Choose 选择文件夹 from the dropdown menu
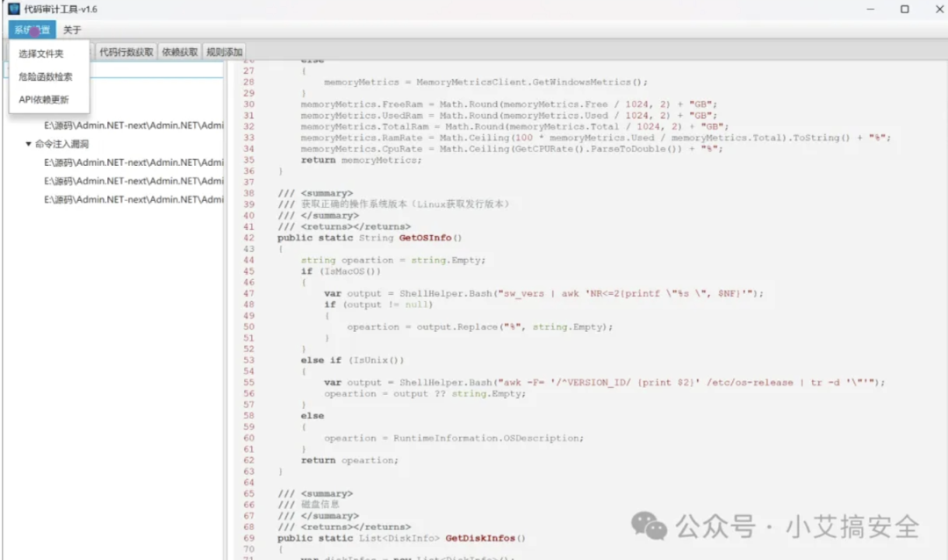The height and width of the screenshot is (560, 948). (41, 54)
